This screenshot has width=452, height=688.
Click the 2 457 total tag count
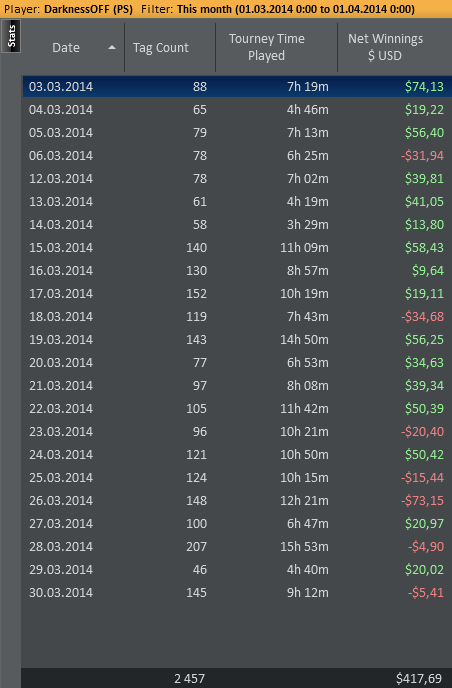click(189, 679)
